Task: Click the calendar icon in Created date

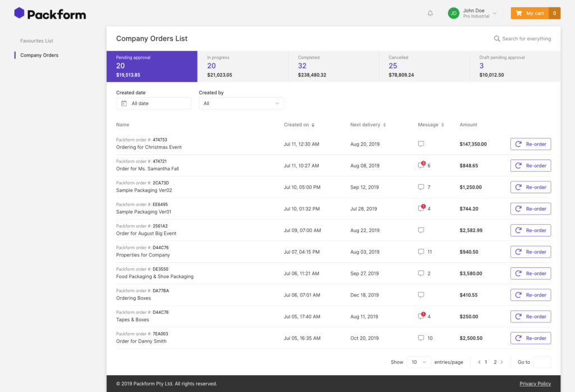Action: click(124, 103)
